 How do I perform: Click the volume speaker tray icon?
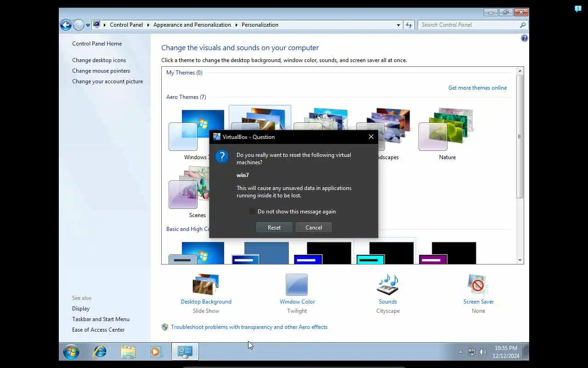(x=483, y=352)
